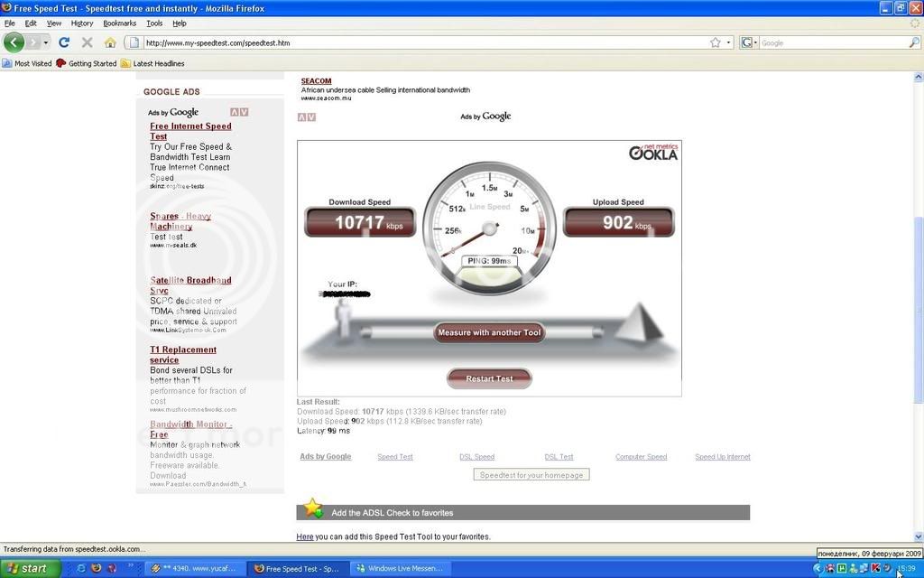This screenshot has width=924, height=578.
Task: Click the OOKLA net metrics logo
Action: (652, 154)
